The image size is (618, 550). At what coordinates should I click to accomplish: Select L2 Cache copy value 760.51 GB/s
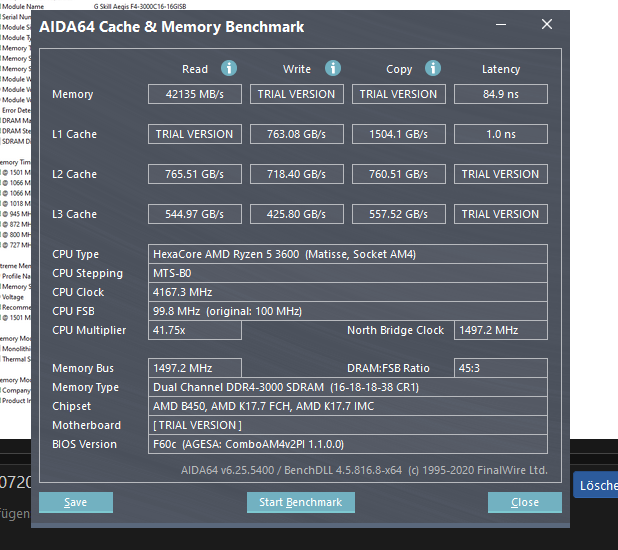pyautogui.click(x=399, y=174)
